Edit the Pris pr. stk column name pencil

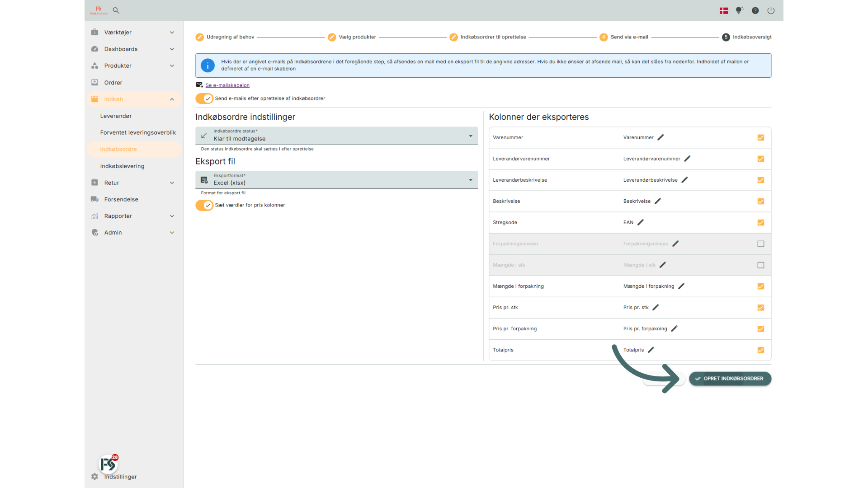[x=656, y=307]
